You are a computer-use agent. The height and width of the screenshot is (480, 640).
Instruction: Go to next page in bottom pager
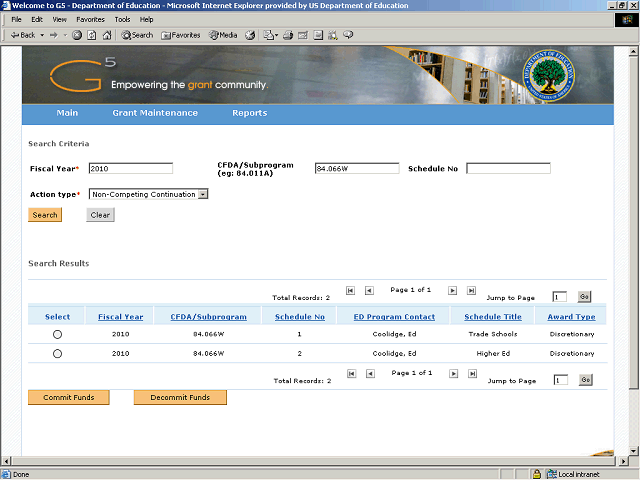tap(453, 374)
